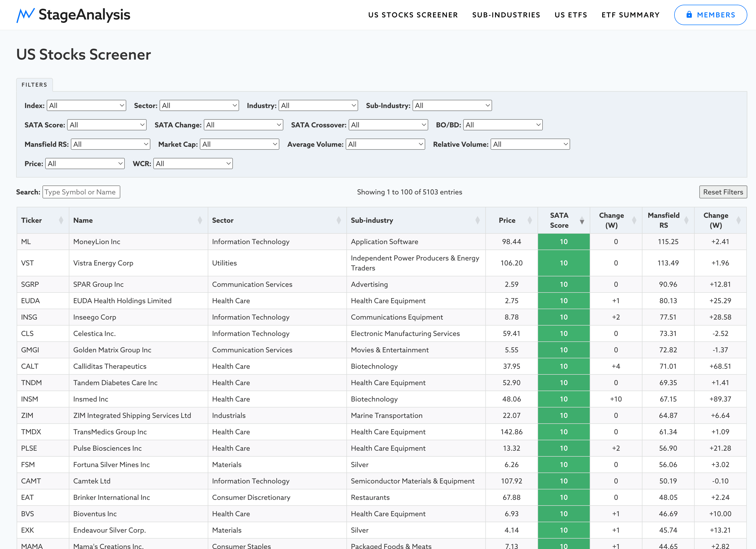
Task: Open the Sub-Industries menu item
Action: (x=506, y=15)
